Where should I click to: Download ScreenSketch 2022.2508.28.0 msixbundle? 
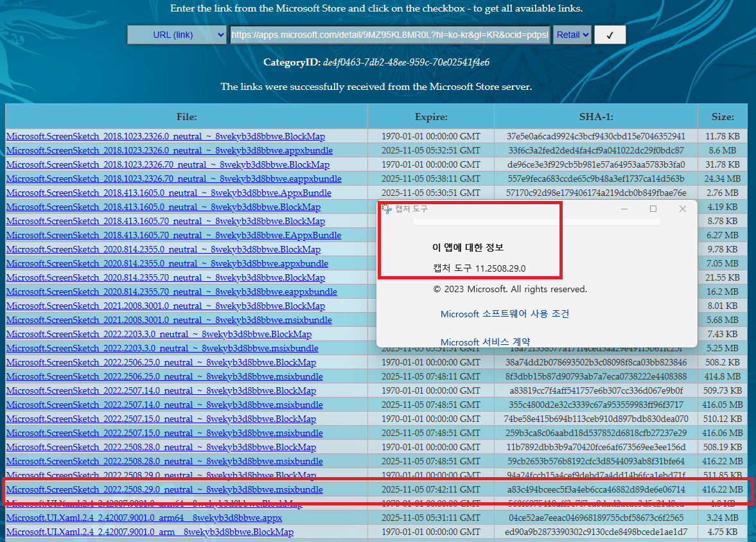click(164, 461)
